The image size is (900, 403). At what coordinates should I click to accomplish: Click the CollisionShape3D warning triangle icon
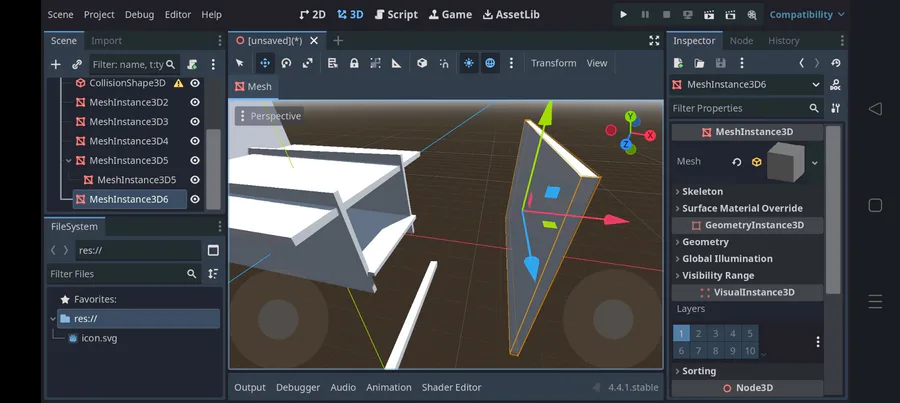tap(179, 83)
